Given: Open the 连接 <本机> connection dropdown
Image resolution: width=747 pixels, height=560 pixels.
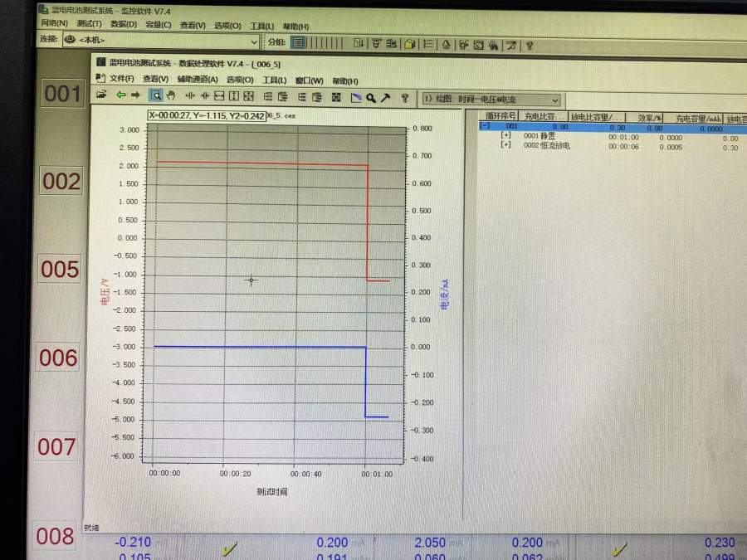Looking at the screenshot, I should (254, 41).
